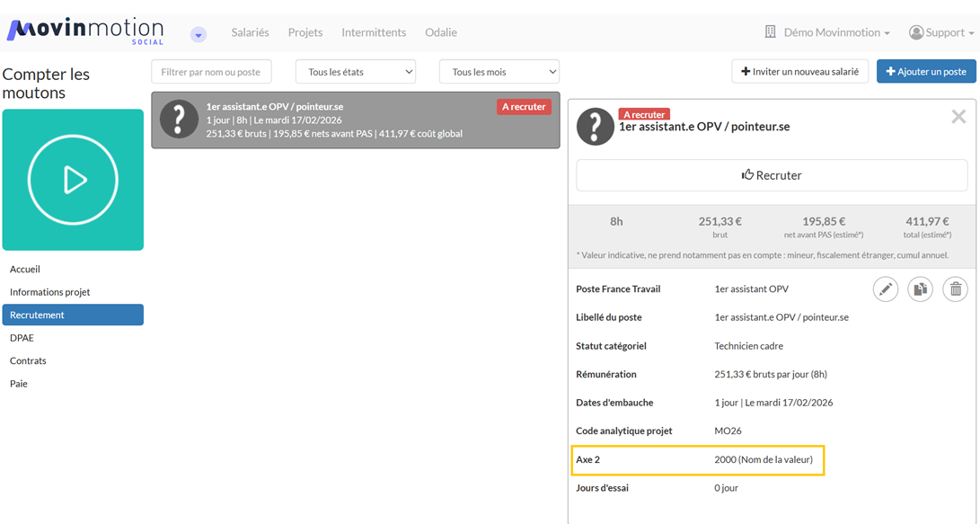Close the post detail panel

pyautogui.click(x=958, y=117)
